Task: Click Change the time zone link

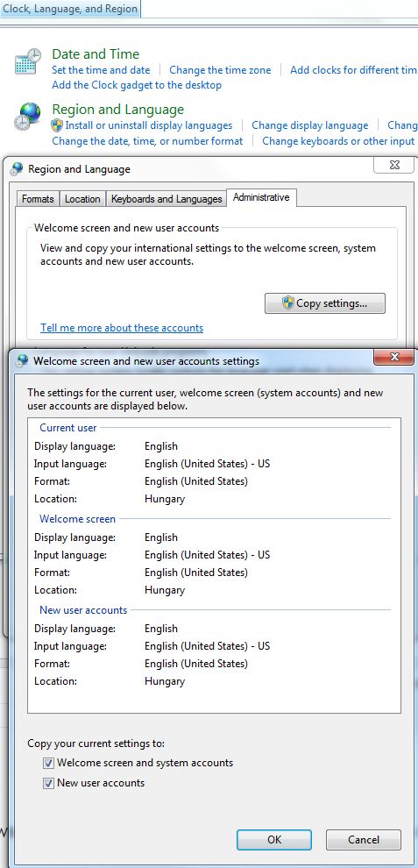Action: [220, 70]
